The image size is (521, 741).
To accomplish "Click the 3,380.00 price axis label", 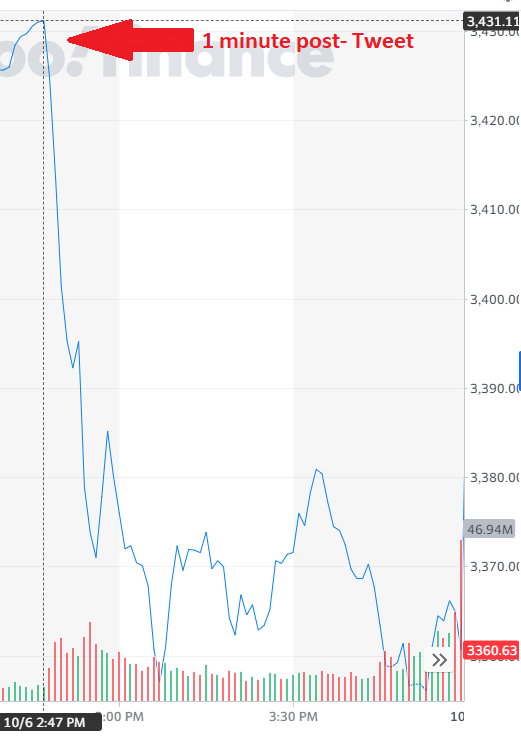I will coord(495,477).
